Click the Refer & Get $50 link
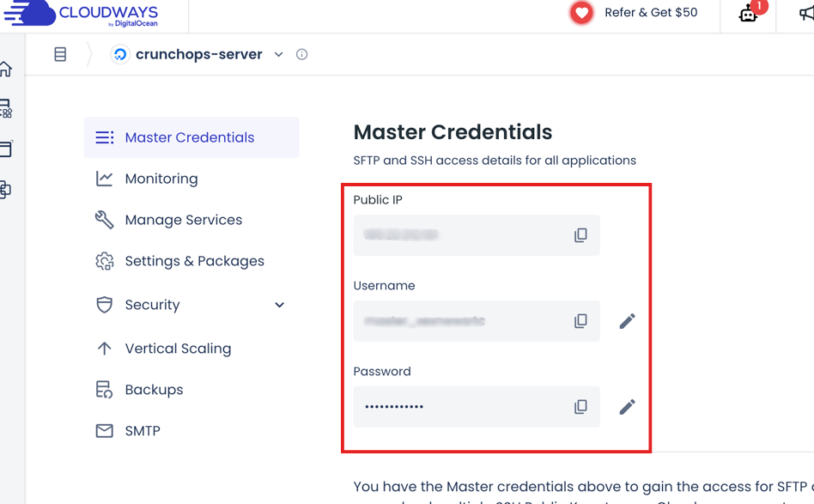Image resolution: width=814 pixels, height=504 pixels. (x=649, y=14)
